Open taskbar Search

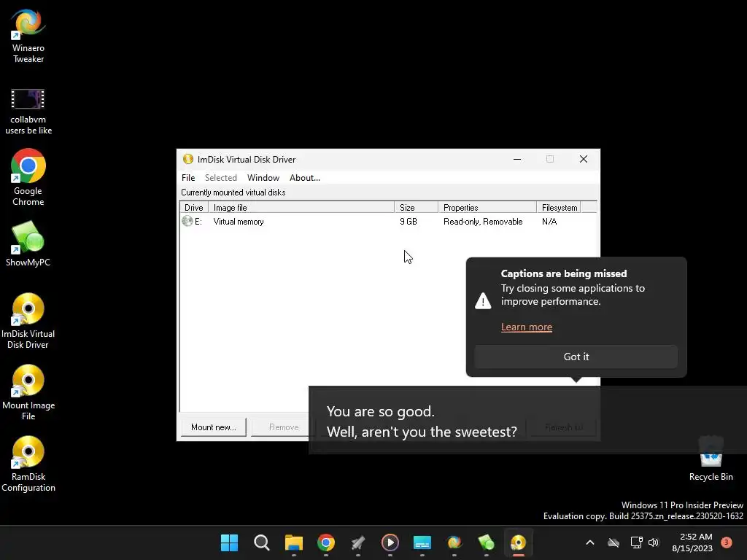[x=262, y=542]
